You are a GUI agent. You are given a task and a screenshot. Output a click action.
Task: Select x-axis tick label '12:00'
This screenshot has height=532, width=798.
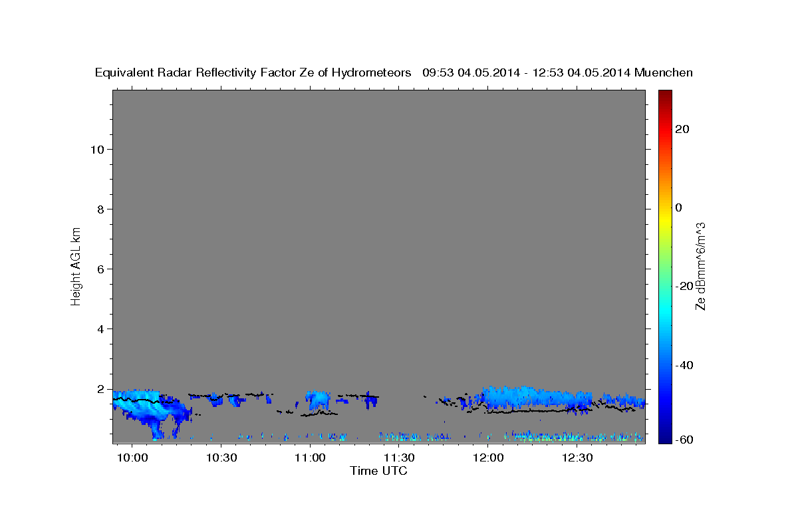(488, 458)
